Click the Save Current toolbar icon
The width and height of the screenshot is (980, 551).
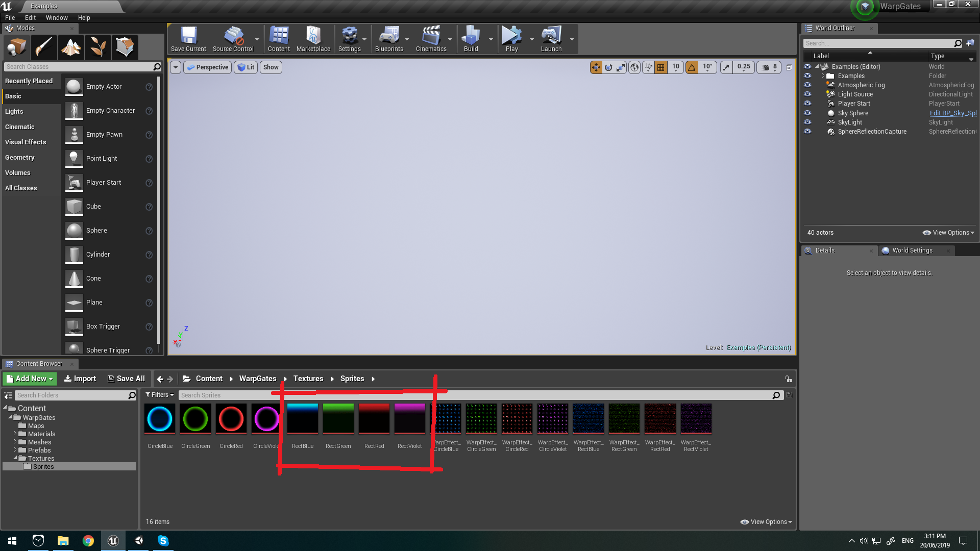tap(188, 39)
